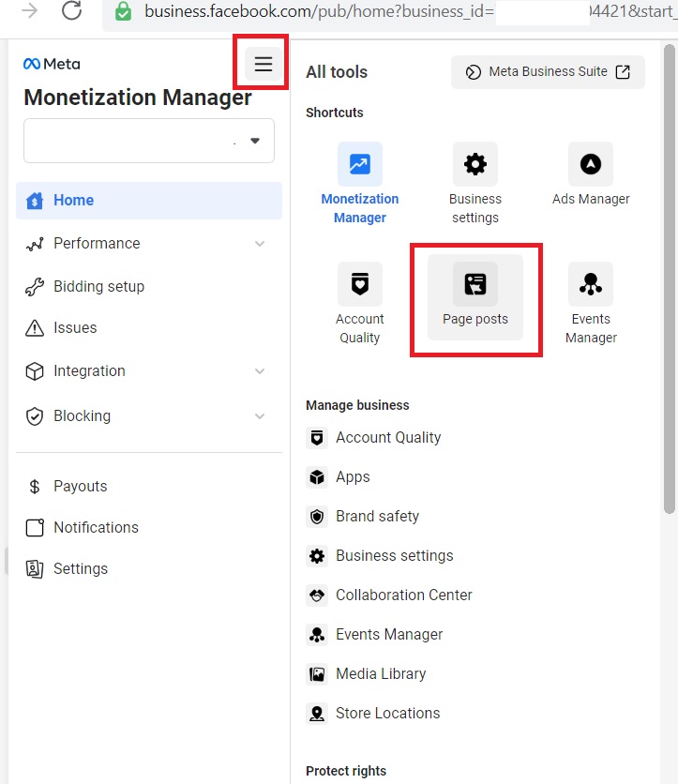Open Page posts shortcut
The image size is (678, 784).
point(475,298)
